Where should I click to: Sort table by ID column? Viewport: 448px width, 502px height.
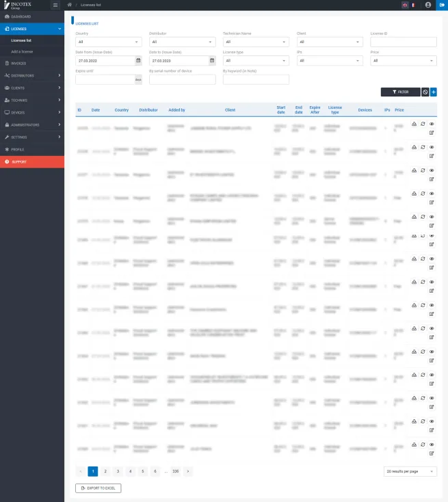(x=79, y=110)
